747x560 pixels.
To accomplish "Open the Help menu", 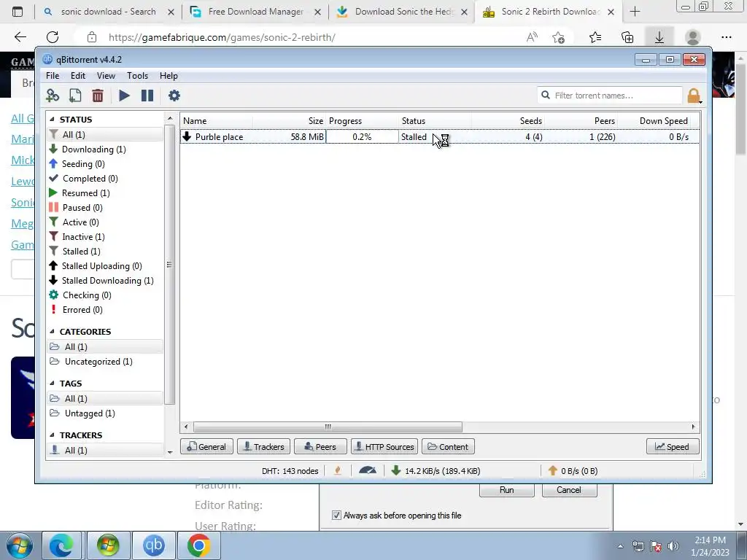I will coord(169,76).
